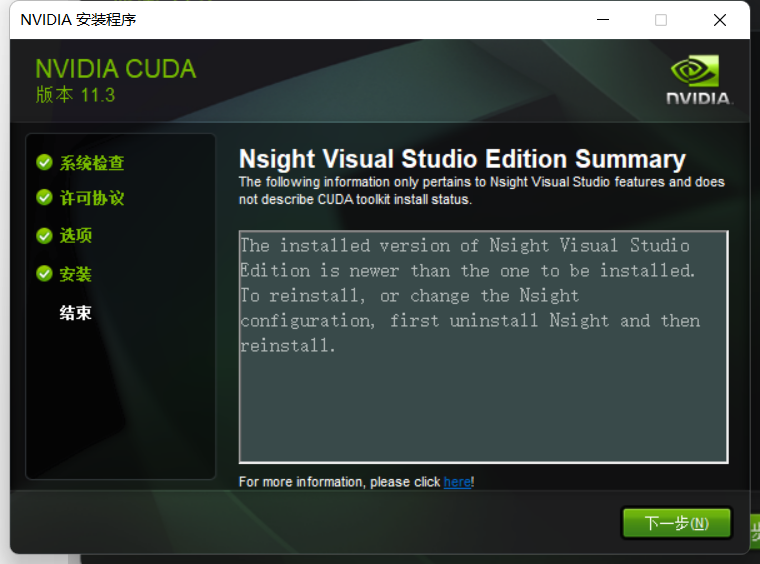Click the green checkmark beside 选项
Screen dimensions: 760x564
tap(44, 236)
